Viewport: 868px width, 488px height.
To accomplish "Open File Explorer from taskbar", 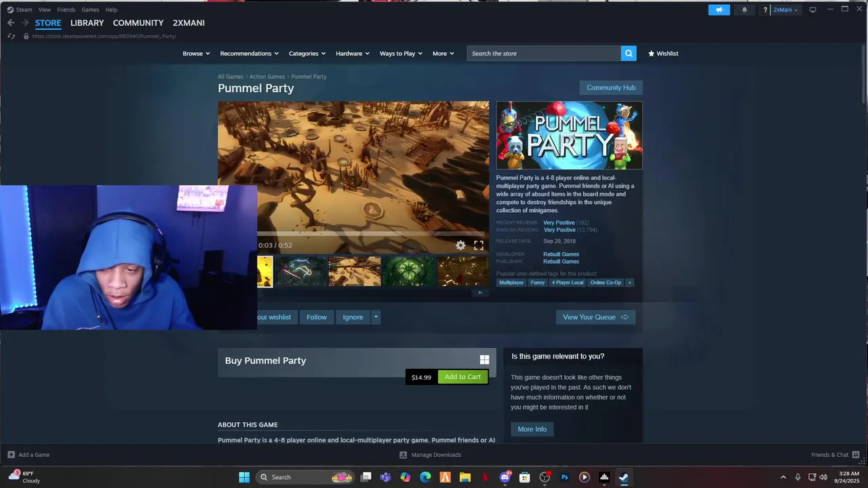I will 465,477.
